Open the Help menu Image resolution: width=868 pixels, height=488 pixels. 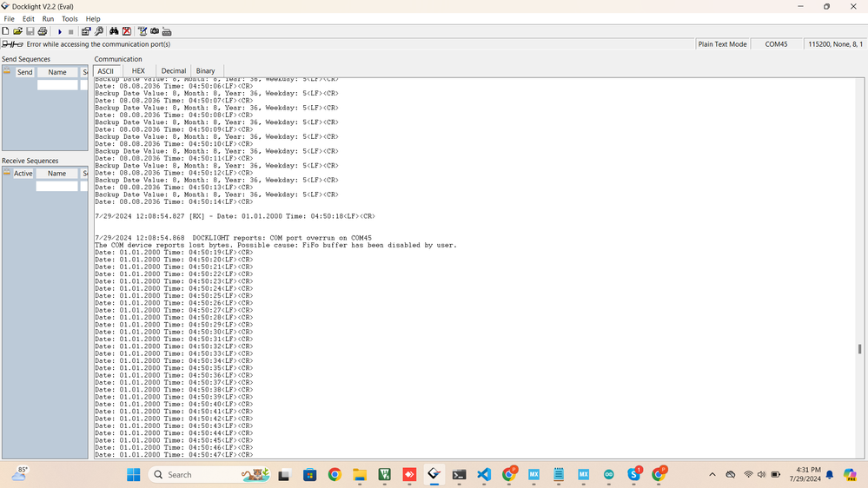click(x=93, y=19)
